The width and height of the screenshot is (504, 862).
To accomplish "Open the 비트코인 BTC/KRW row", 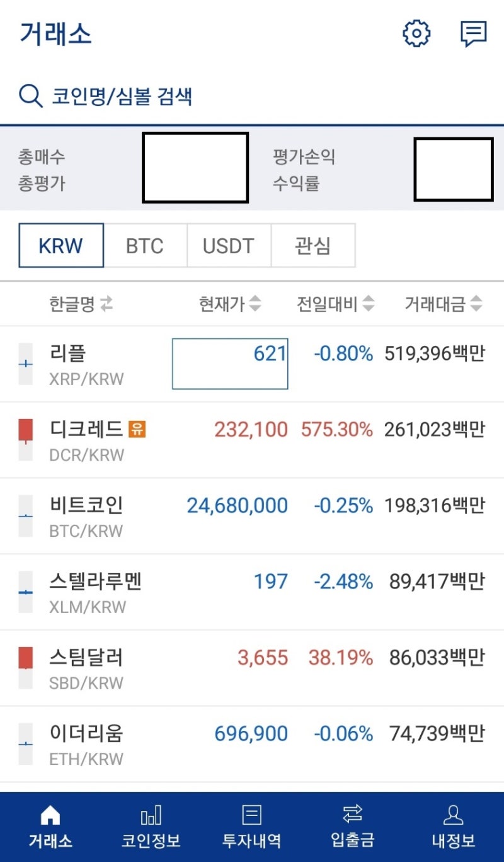I will pyautogui.click(x=252, y=516).
